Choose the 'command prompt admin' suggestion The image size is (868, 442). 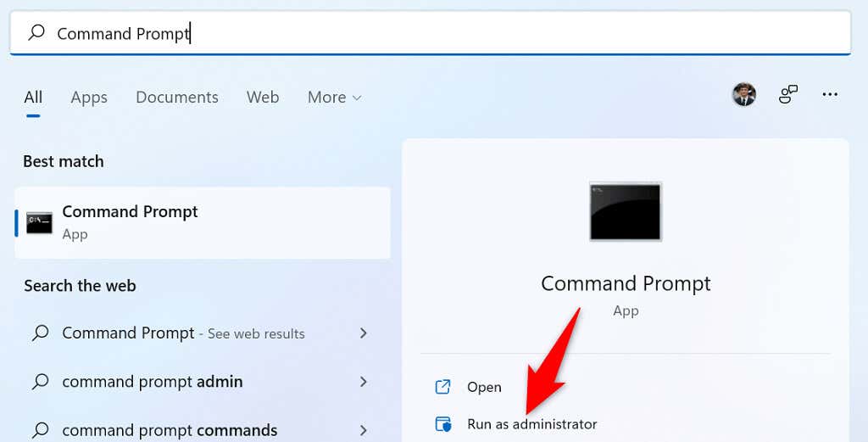(x=153, y=382)
